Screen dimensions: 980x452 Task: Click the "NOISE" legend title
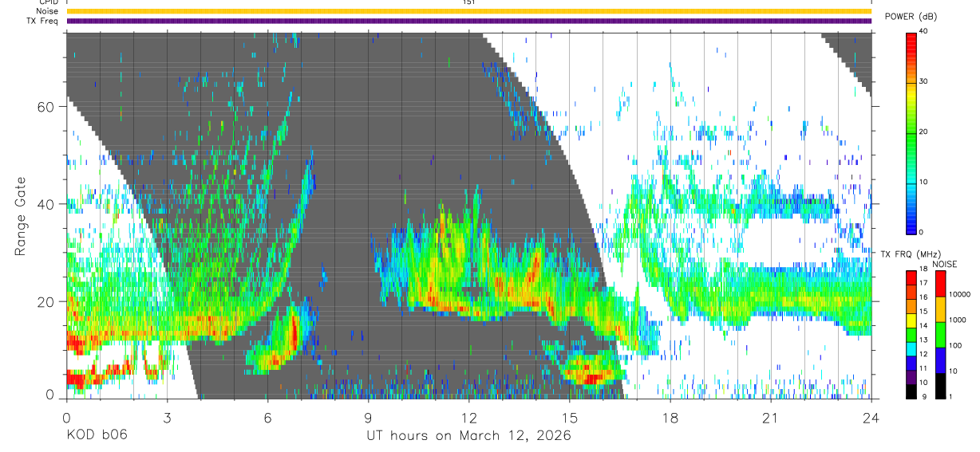click(945, 264)
